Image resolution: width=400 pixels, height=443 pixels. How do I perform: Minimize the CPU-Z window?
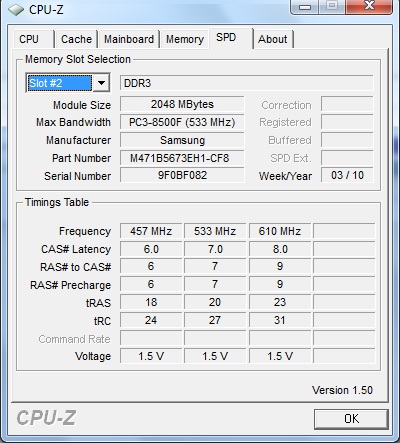pos(305,6)
